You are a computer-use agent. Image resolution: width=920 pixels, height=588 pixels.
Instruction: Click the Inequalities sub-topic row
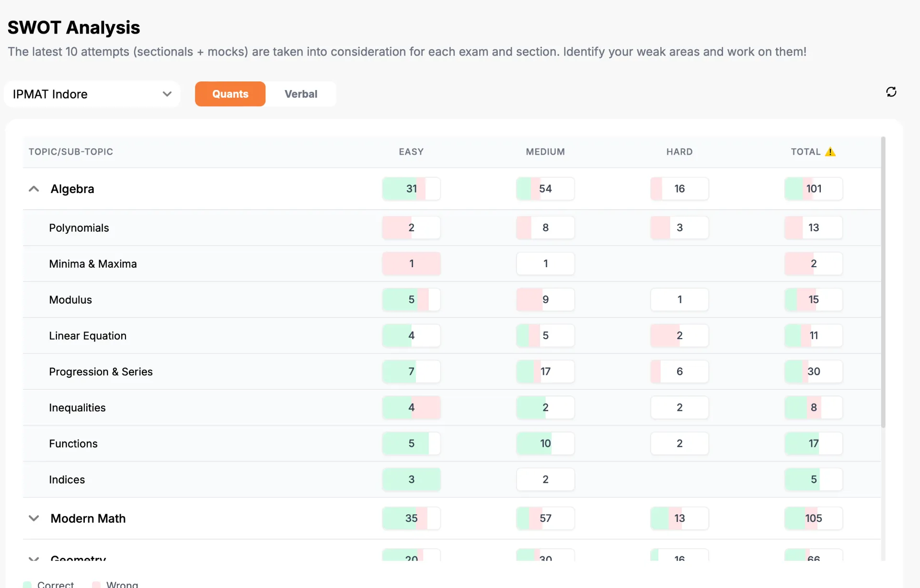[452, 407]
